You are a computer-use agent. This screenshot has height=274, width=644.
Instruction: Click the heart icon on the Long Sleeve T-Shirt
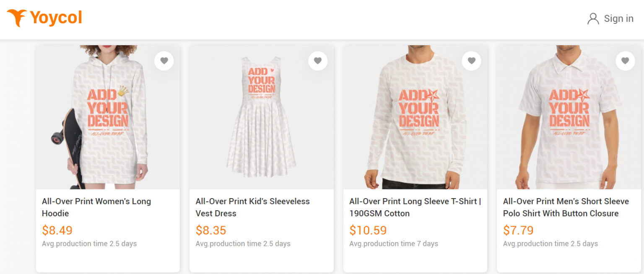tap(471, 61)
